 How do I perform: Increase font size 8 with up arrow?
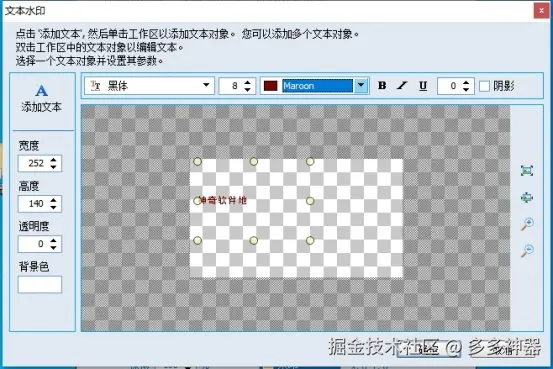click(x=247, y=82)
